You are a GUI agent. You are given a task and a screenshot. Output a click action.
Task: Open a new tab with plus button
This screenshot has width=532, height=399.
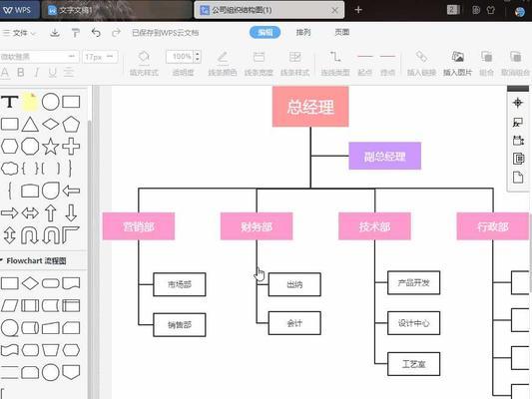click(x=358, y=10)
